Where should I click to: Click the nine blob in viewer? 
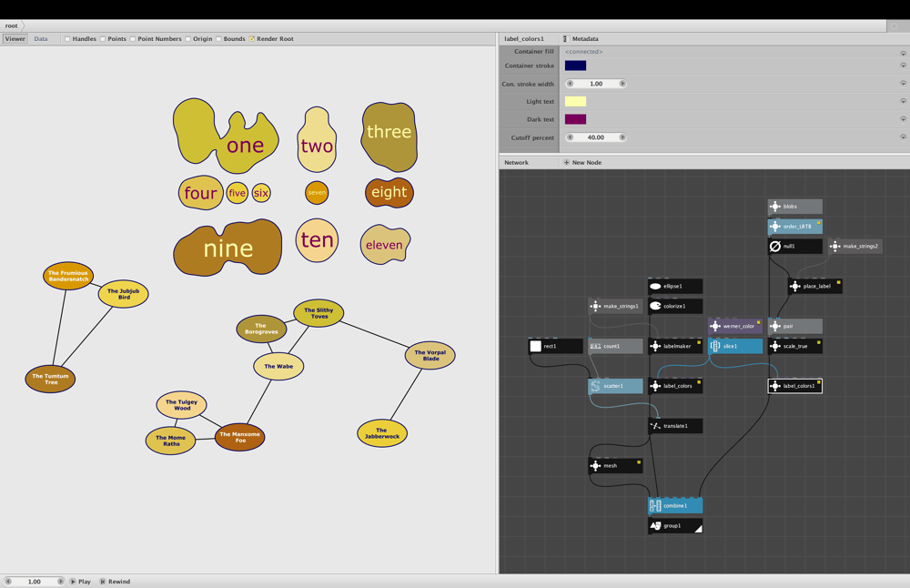[227, 248]
